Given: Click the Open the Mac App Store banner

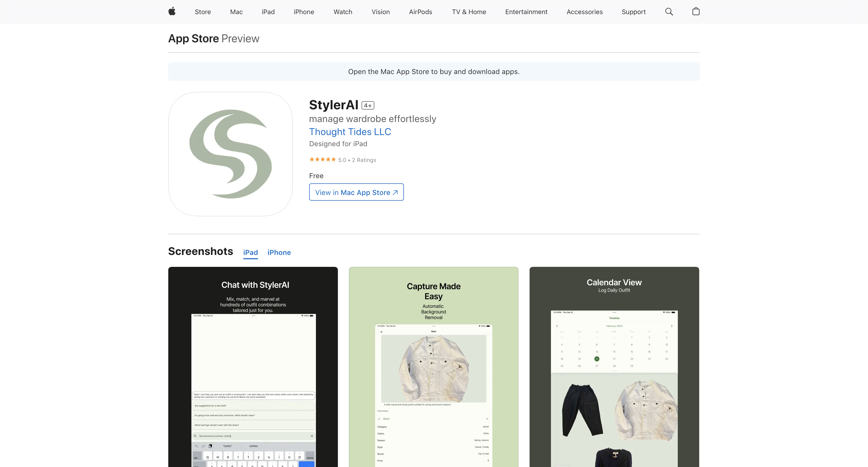Looking at the screenshot, I should pyautogui.click(x=434, y=71).
